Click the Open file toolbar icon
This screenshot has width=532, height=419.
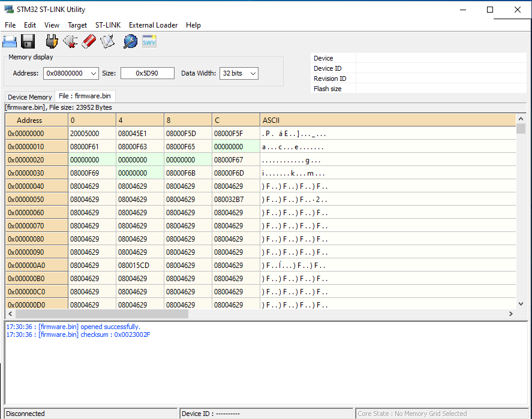pyautogui.click(x=10, y=42)
